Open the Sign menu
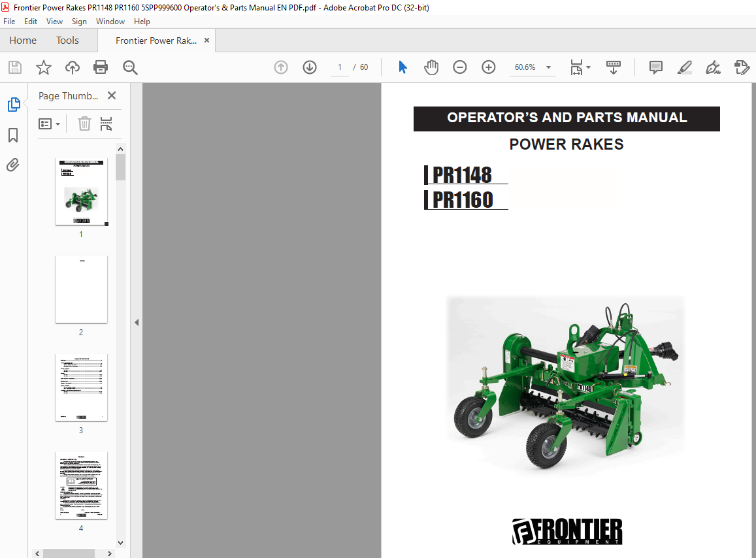This screenshot has width=756, height=558. click(79, 21)
